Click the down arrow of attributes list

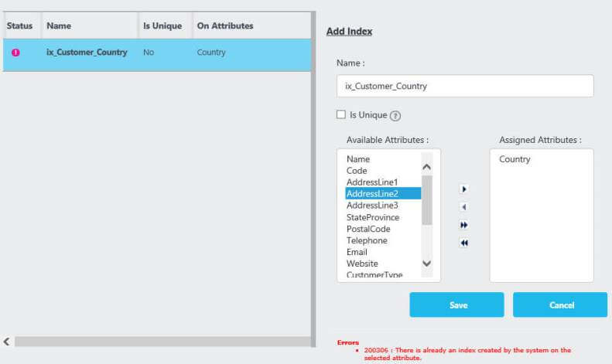pyautogui.click(x=426, y=264)
